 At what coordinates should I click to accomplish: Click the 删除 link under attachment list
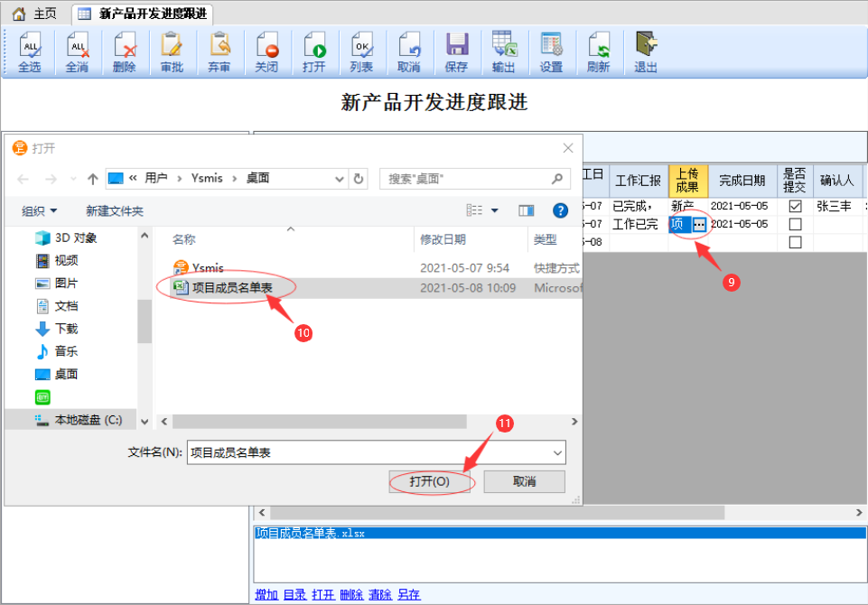point(351,594)
